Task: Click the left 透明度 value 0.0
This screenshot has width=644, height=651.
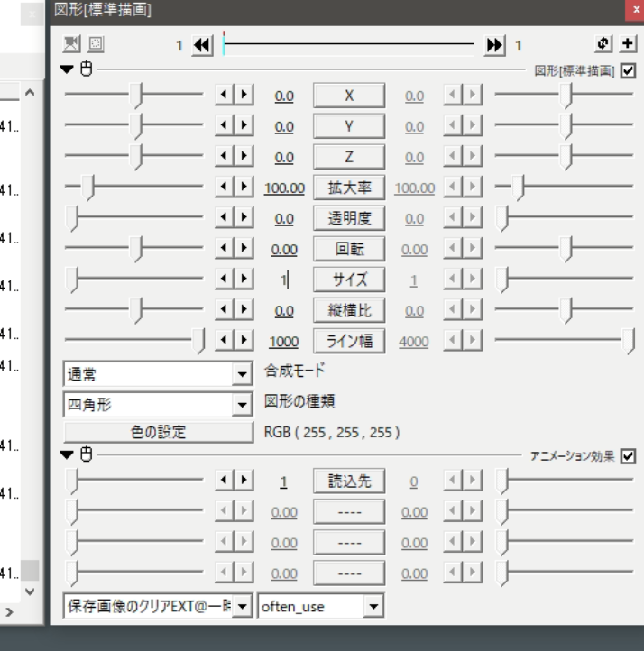Action: 284,219
